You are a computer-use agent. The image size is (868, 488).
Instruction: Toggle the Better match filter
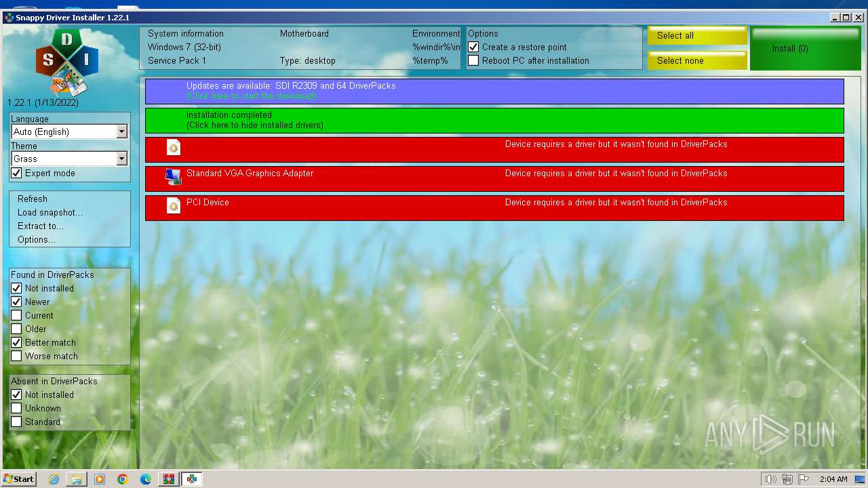(16, 343)
